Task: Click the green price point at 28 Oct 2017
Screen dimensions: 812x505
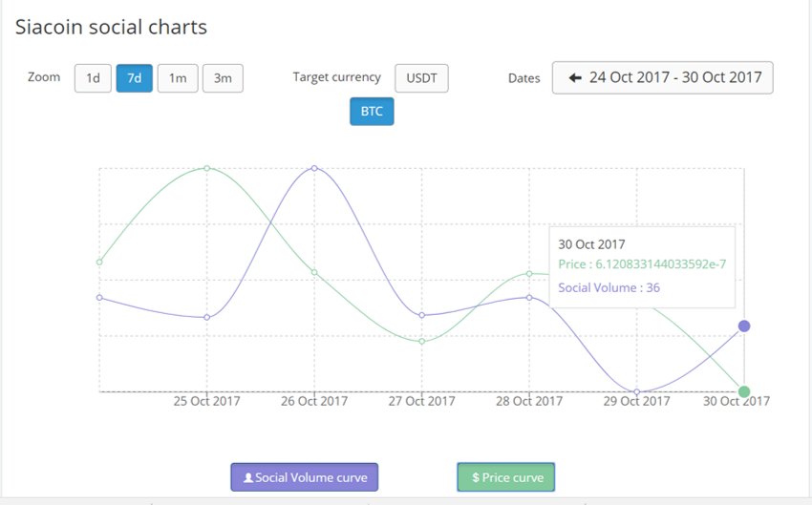Action: click(529, 274)
